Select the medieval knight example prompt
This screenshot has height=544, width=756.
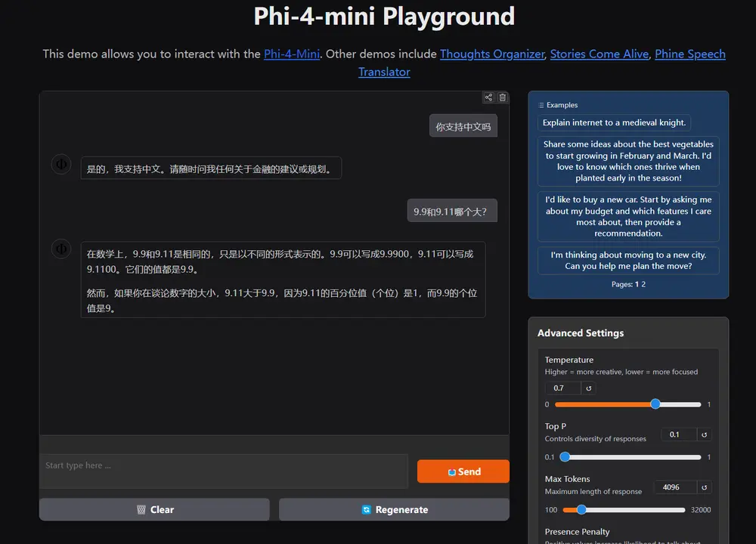tap(614, 122)
